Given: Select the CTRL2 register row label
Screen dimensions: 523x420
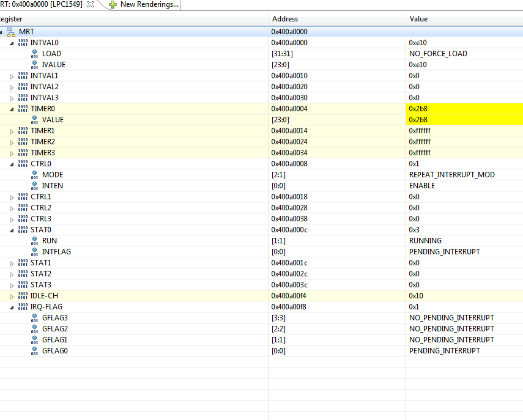Looking at the screenshot, I should (x=41, y=208).
